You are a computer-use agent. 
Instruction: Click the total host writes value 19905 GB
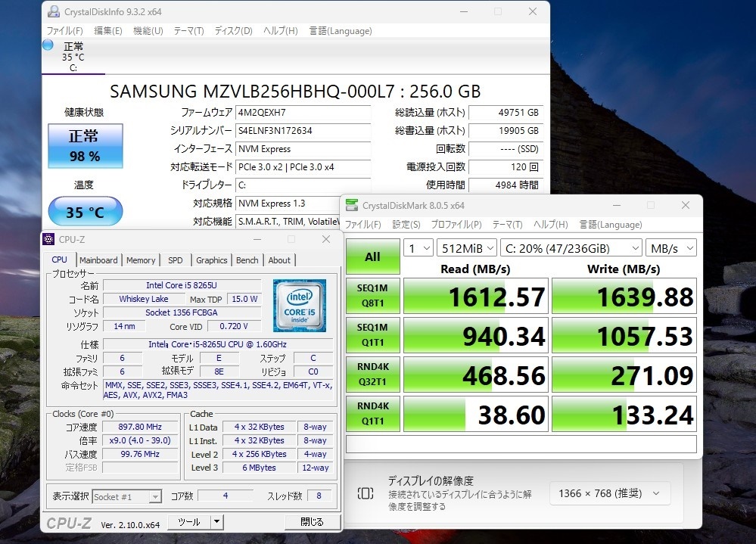coord(506,131)
